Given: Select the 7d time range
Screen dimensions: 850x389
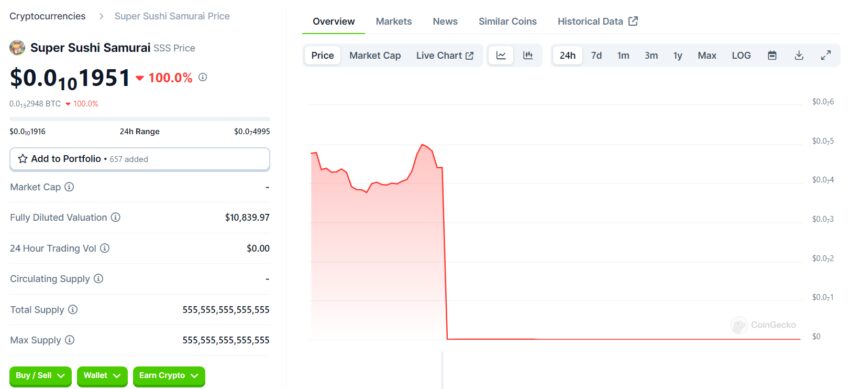Looking at the screenshot, I should [x=596, y=55].
